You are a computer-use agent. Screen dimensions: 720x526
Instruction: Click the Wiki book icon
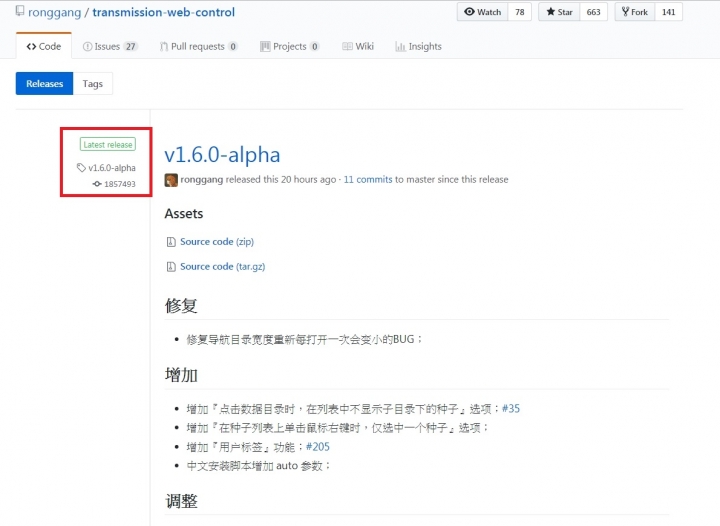click(348, 46)
